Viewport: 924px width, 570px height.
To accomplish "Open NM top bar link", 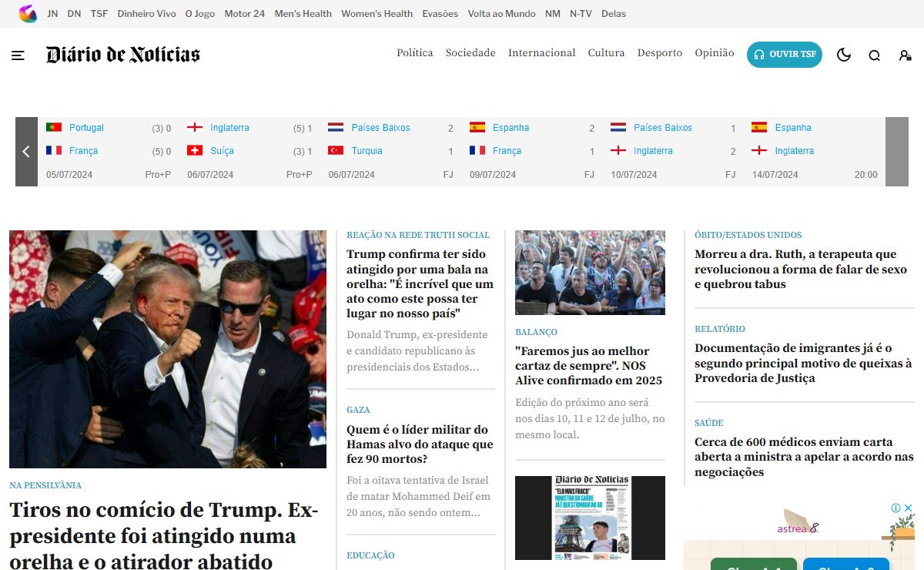I will (x=553, y=14).
